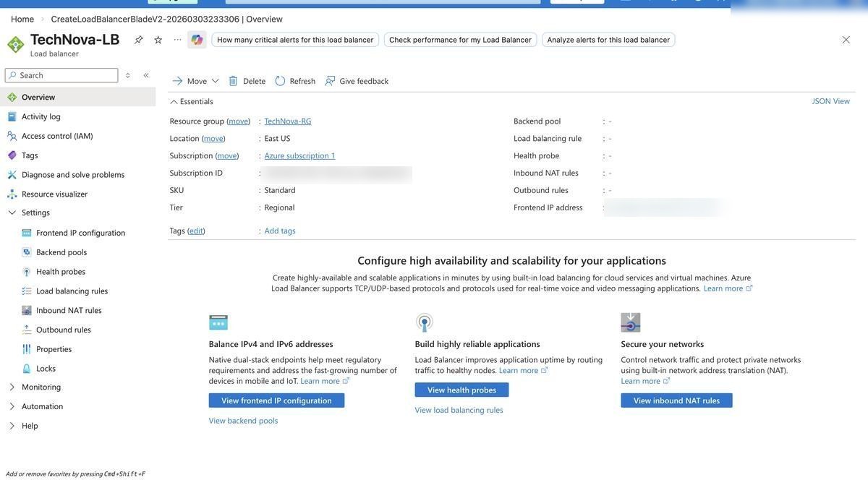The image size is (868, 480).
Task: Click the Move arrow icon
Action: [x=177, y=81]
